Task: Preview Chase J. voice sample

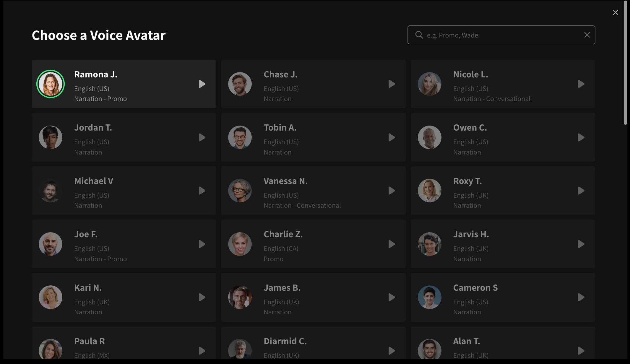Action: 392,84
